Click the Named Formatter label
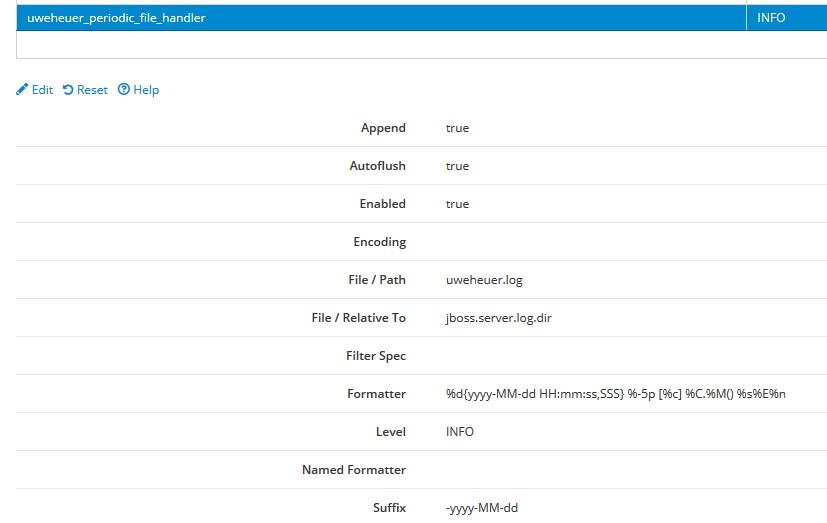 click(354, 470)
